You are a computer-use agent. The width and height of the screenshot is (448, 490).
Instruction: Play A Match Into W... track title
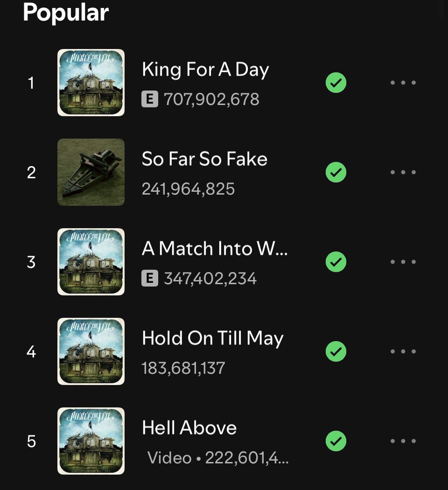click(x=215, y=248)
